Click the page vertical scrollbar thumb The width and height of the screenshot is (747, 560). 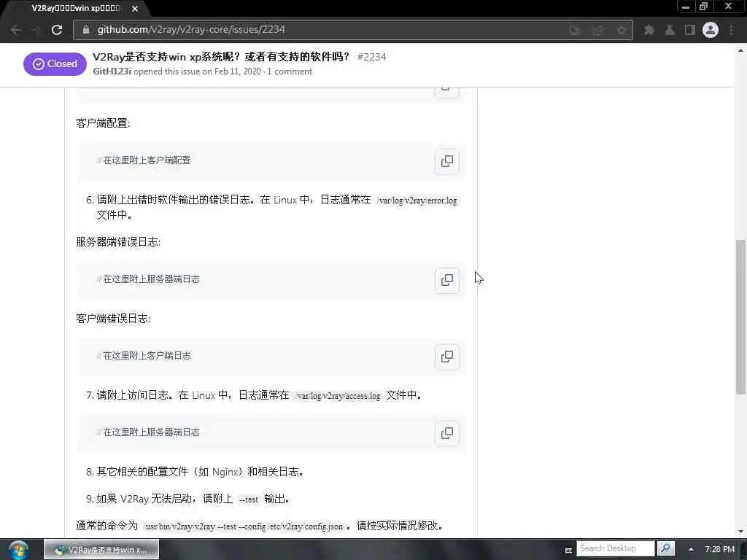(x=740, y=316)
